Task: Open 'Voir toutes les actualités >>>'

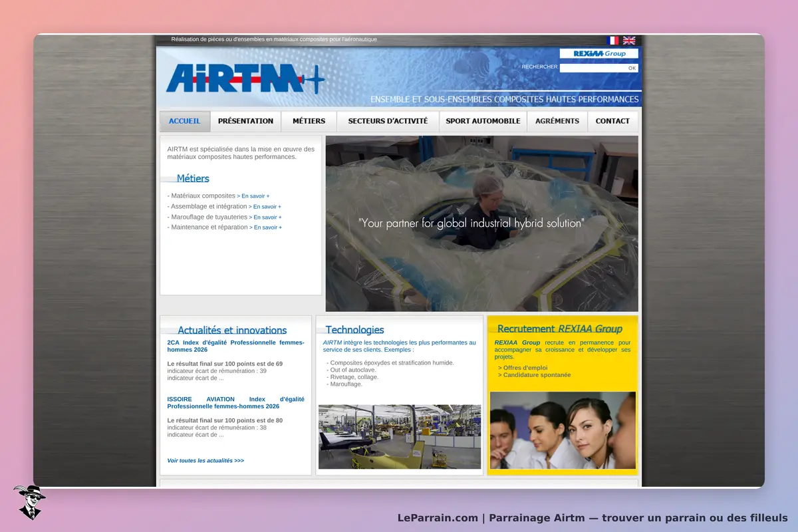Action: (205, 460)
